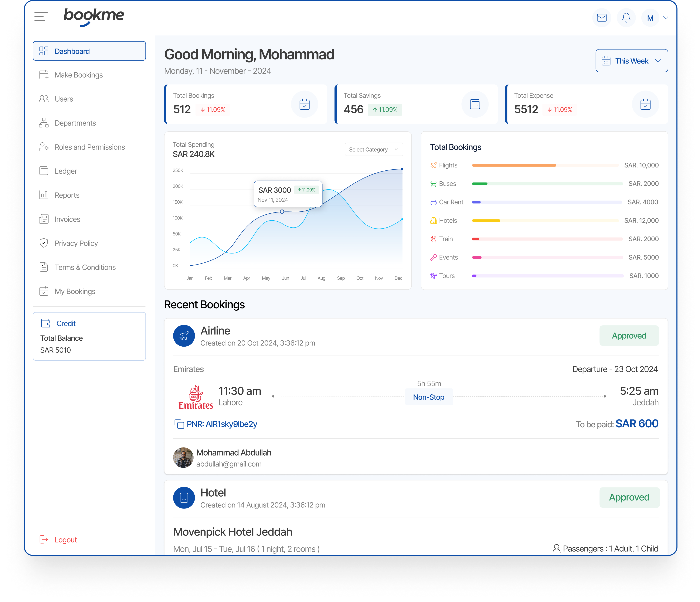Go to Make Bookings in sidebar
Image resolution: width=700 pixels, height=602 pixels.
[78, 75]
